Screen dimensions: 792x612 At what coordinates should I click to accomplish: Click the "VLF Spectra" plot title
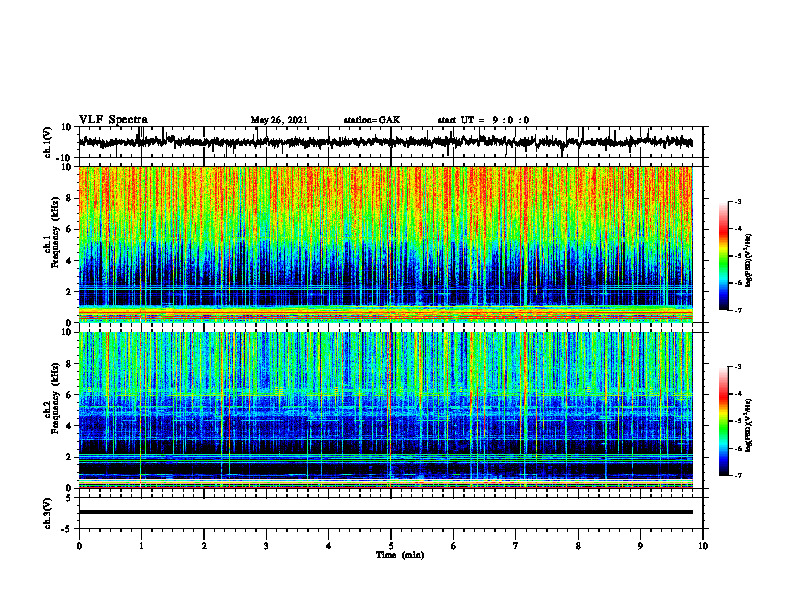(x=113, y=120)
